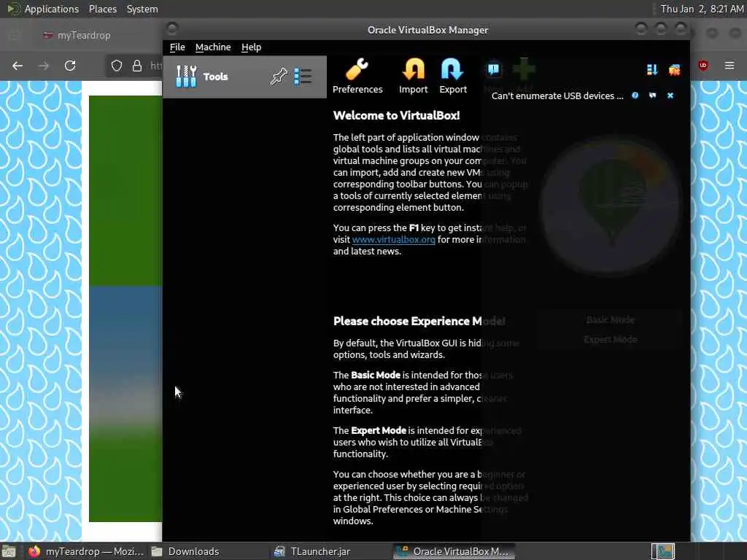
Task: Click the show desktop button in taskbar
Action: (x=9, y=551)
